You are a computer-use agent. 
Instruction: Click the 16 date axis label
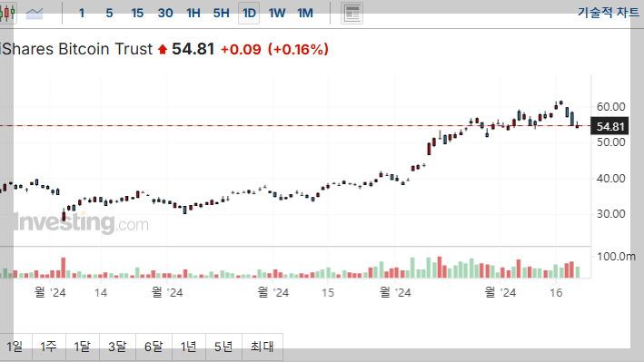point(556,293)
